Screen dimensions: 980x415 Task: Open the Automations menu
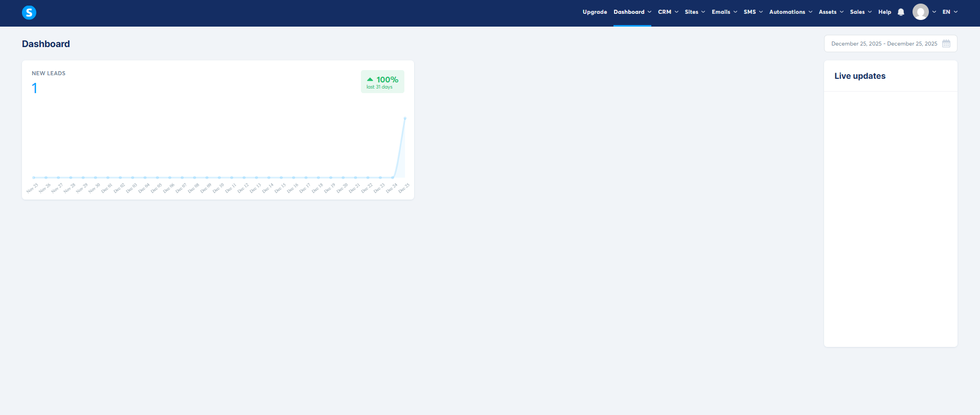point(790,12)
